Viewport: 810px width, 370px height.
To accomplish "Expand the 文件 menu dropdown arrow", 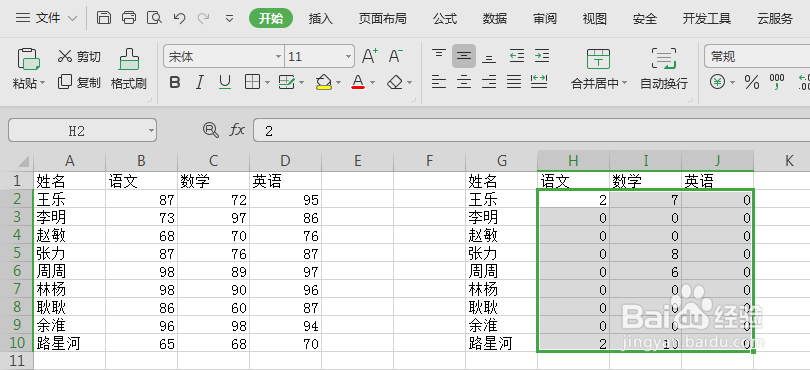I will coord(72,19).
